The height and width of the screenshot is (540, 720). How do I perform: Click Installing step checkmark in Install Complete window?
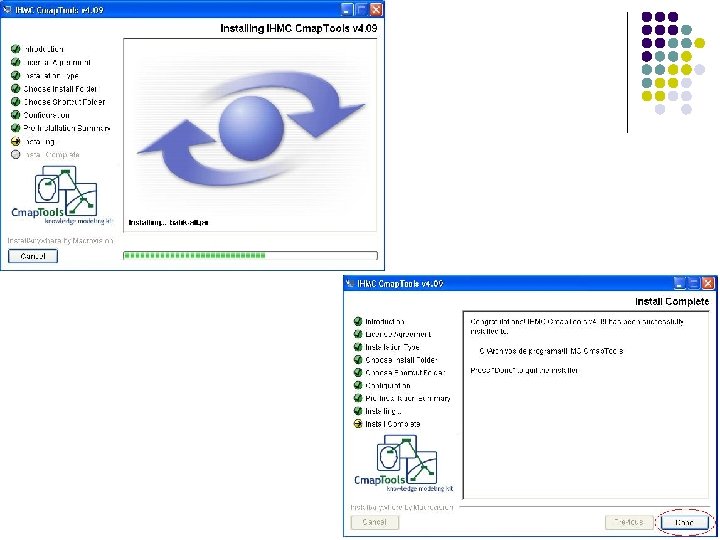(x=358, y=411)
